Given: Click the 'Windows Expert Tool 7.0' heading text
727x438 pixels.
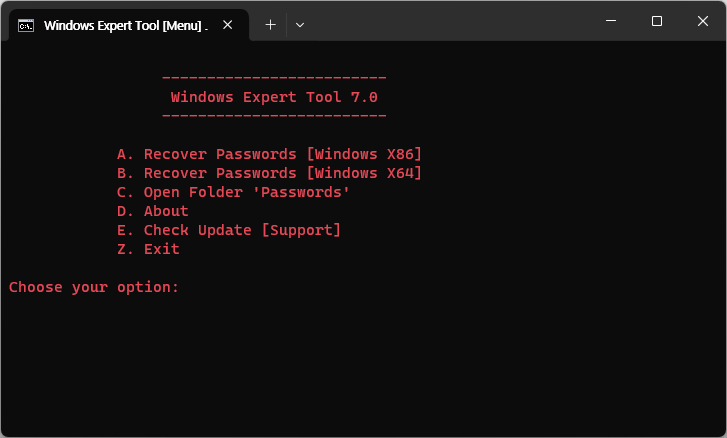Looking at the screenshot, I should coord(274,97).
